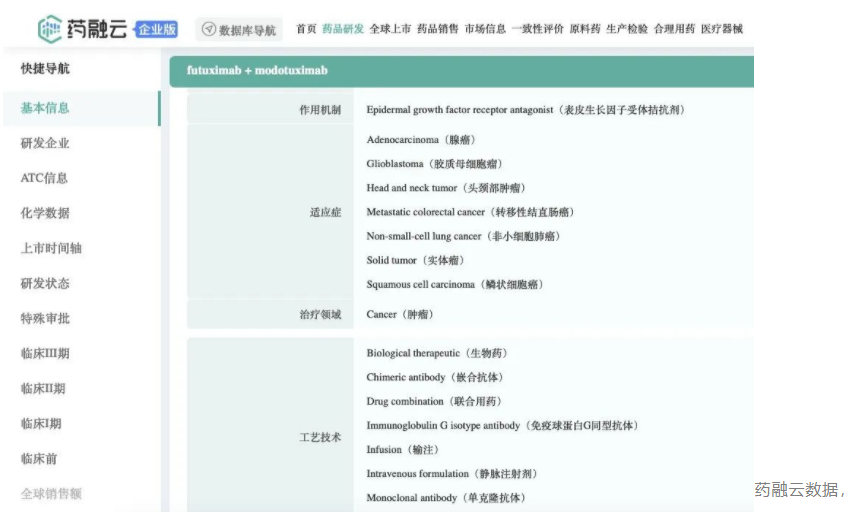Click 特殊审批 in the quick navigation
The width and height of the screenshot is (858, 514).
(46, 318)
